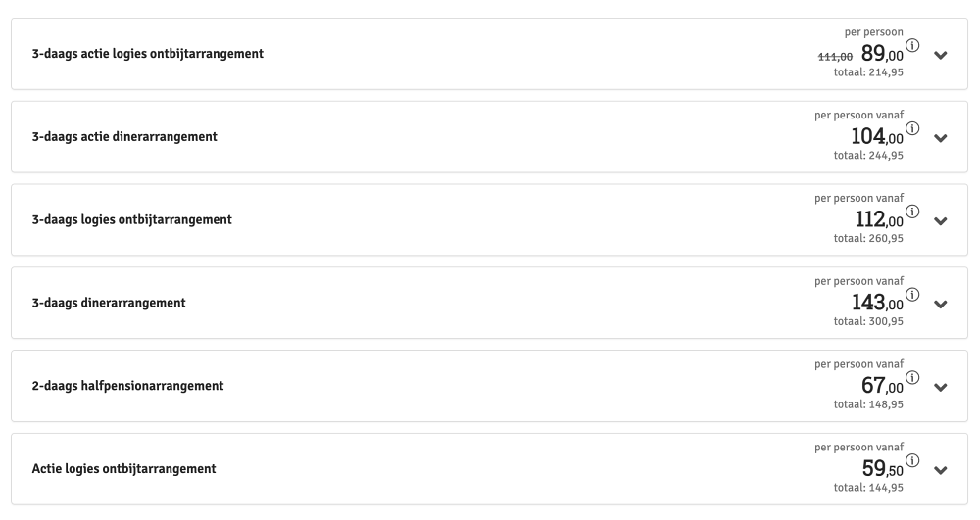Open info icon next to 59,50 price
Screen dimensions: 980x520
pos(912,460)
